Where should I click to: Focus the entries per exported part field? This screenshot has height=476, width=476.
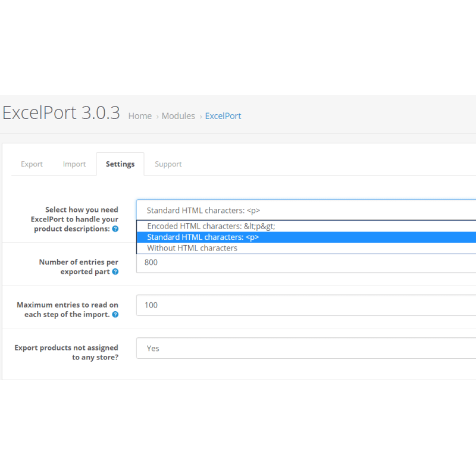[306, 262]
